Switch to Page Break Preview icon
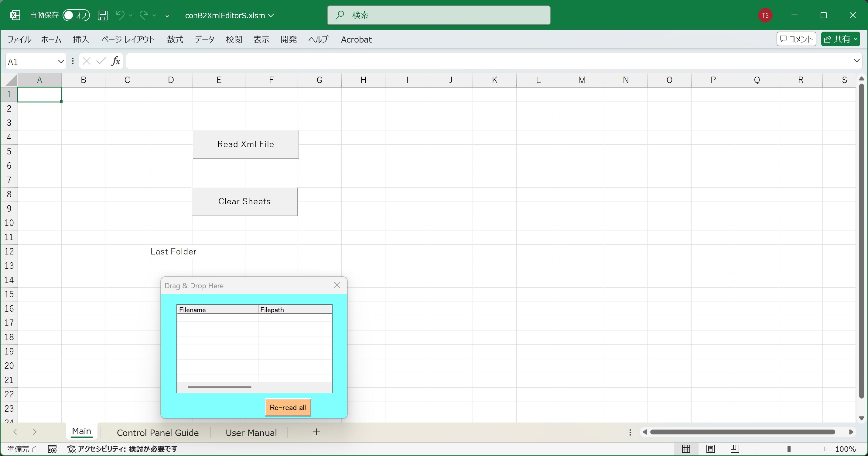Screen dimensions: 868x456 coord(735,449)
